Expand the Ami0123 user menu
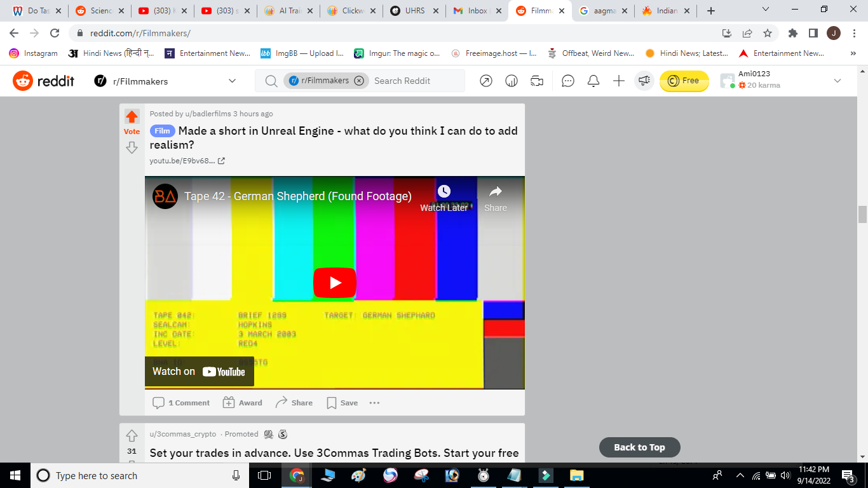Screen dimensions: 868x488 837,81
